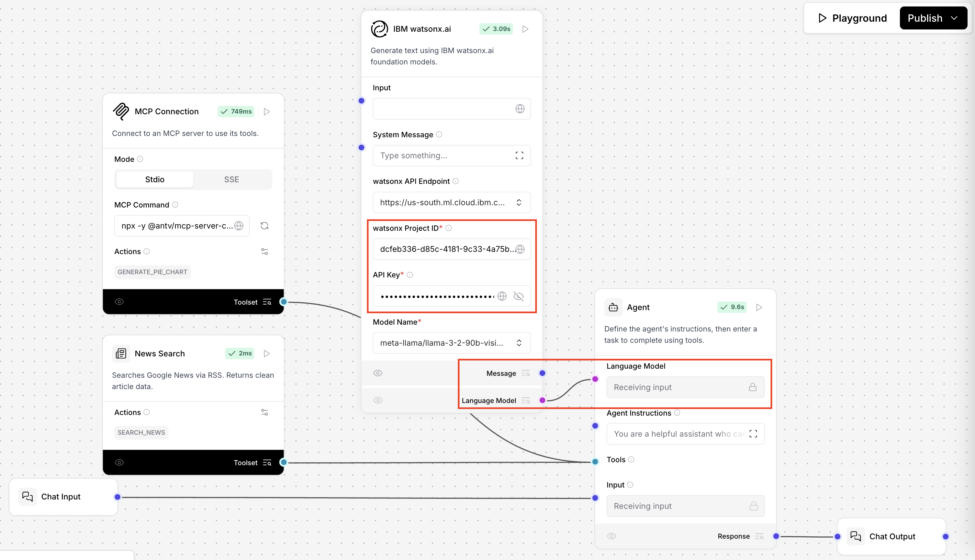Refresh the MCP Command tools list
Viewport: 975px width, 560px height.
click(264, 226)
